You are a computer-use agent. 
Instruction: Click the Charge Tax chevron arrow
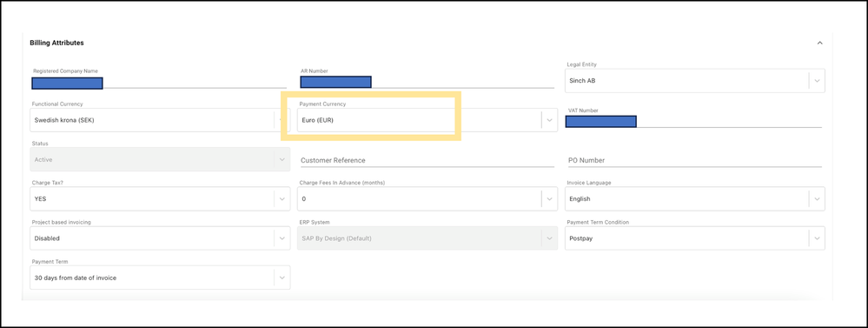(282, 199)
